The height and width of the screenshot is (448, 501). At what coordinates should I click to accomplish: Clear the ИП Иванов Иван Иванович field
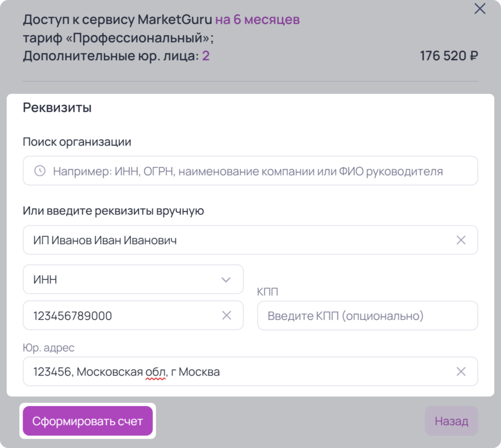[x=461, y=240]
